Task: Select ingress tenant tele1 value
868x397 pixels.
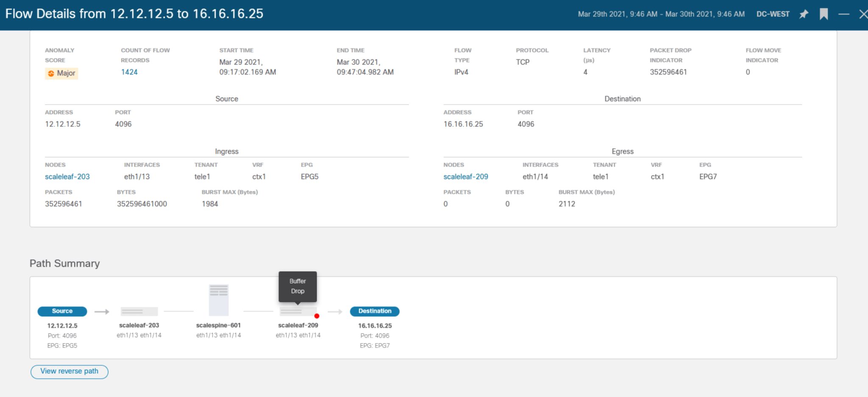Action: (202, 176)
